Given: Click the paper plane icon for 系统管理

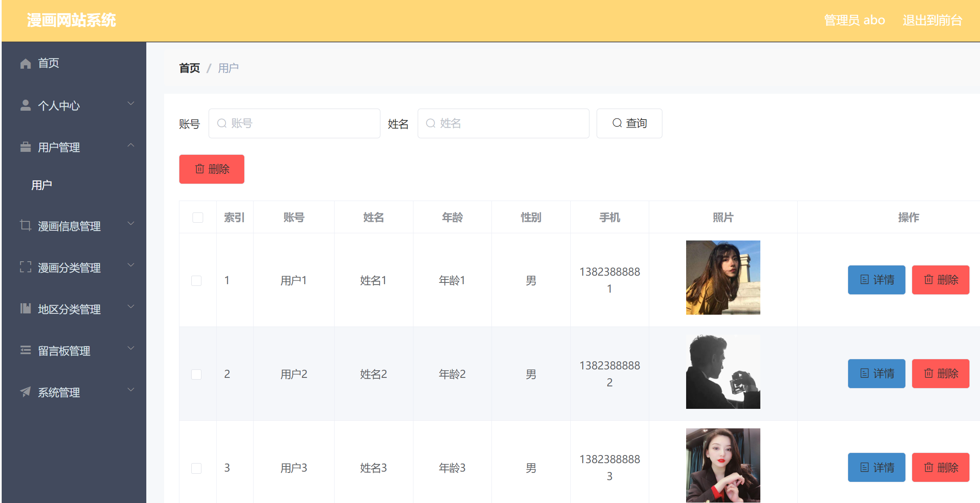Looking at the screenshot, I should tap(25, 392).
